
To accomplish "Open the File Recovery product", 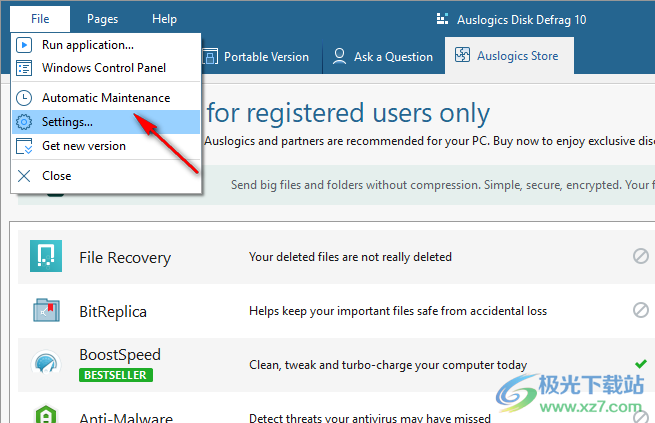I will pos(125,258).
